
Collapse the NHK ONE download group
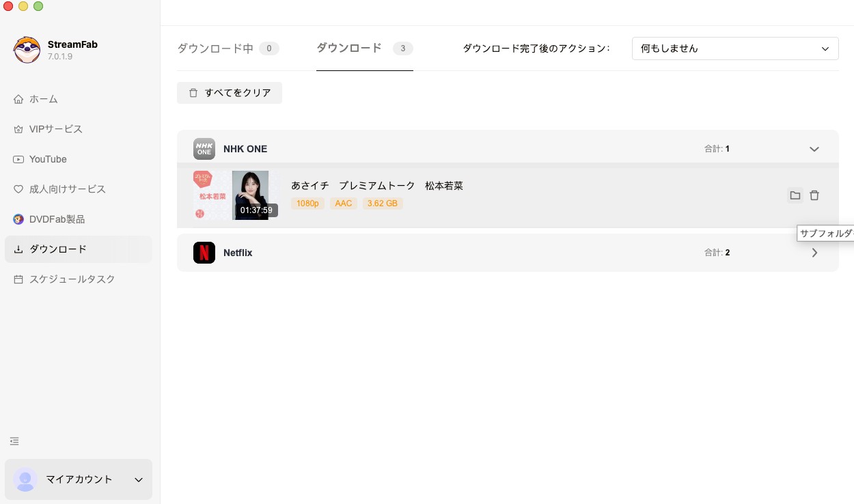coord(814,148)
